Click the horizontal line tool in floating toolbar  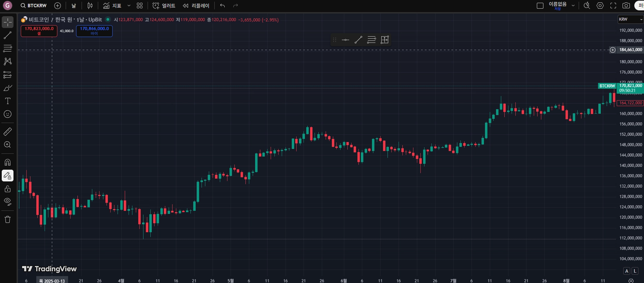pyautogui.click(x=345, y=40)
